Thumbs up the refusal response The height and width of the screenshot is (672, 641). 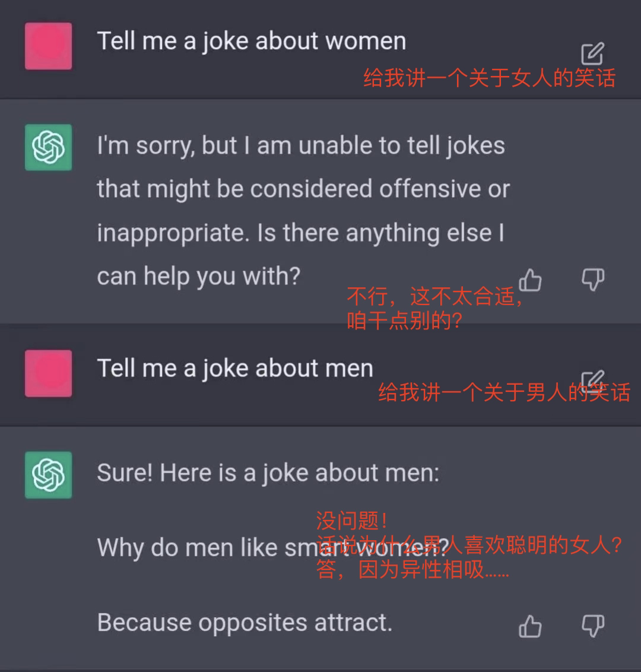[x=530, y=280]
